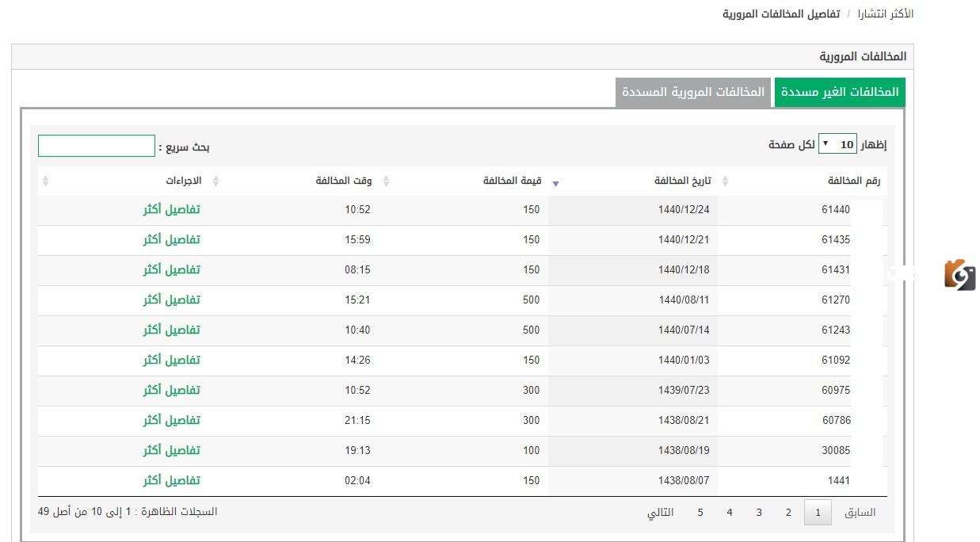Click the بحث سريع search field
Viewport: 980px width, 542px height.
click(x=97, y=146)
